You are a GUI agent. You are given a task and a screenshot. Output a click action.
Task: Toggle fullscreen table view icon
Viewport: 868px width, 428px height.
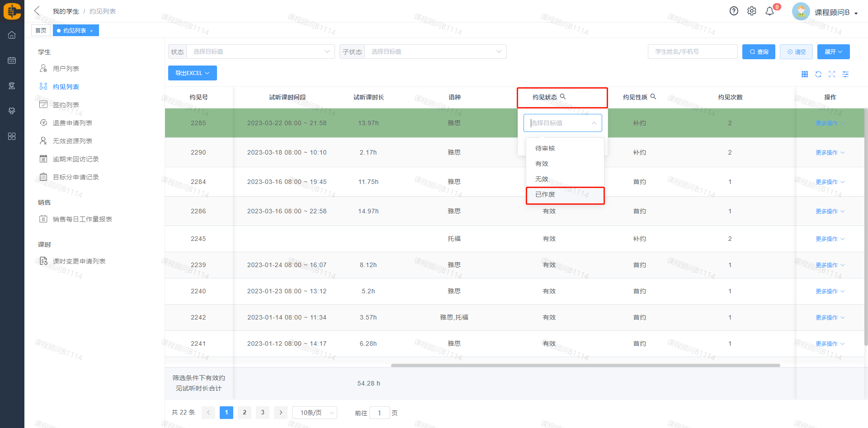tap(832, 74)
